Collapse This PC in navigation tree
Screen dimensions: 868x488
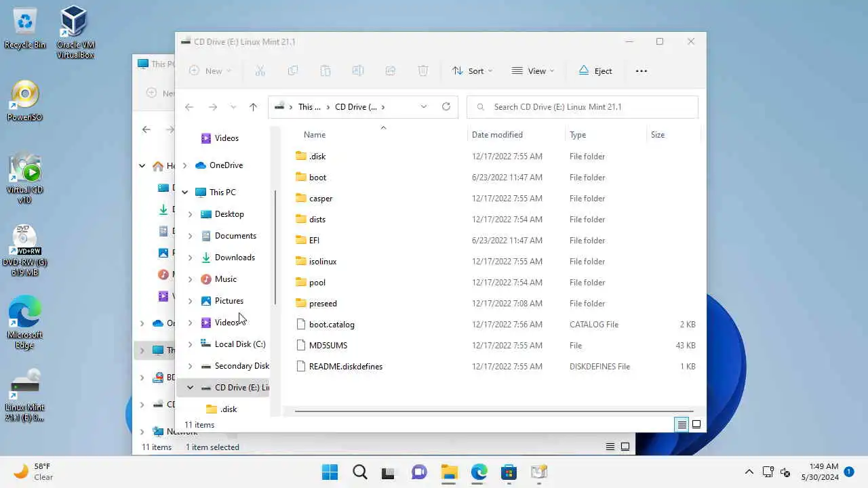(184, 192)
